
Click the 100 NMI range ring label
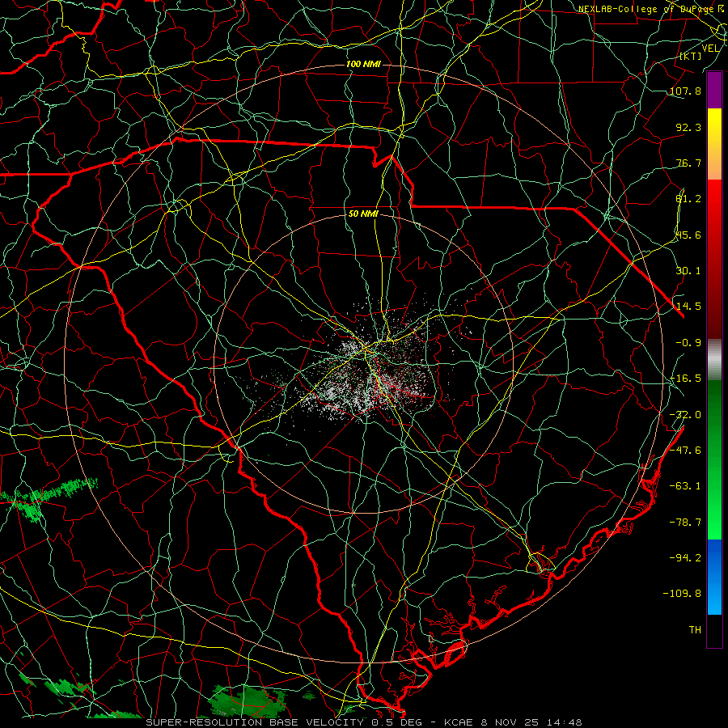363,64
